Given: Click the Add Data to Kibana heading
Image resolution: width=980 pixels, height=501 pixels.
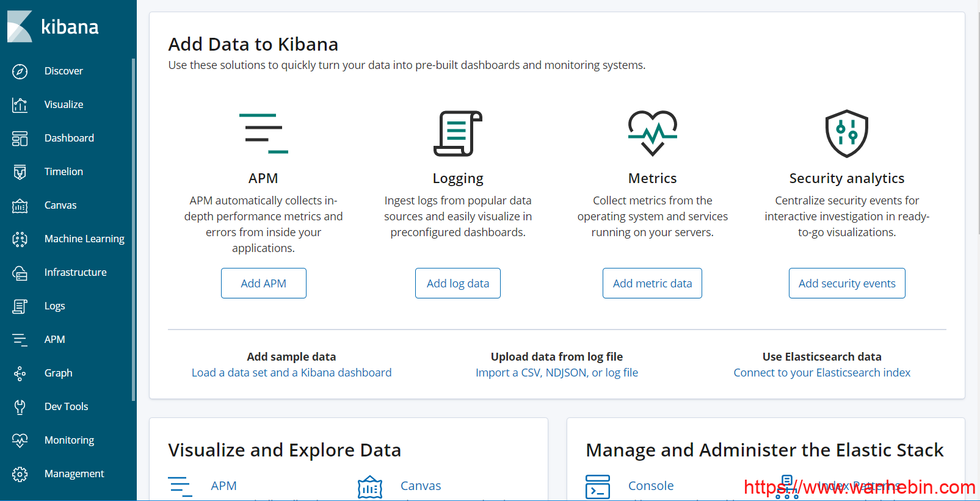Looking at the screenshot, I should (253, 44).
